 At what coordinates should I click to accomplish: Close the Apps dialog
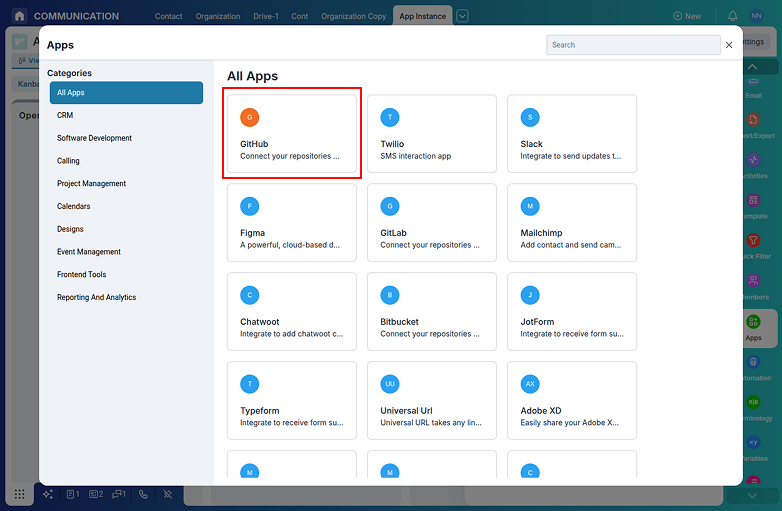tap(729, 45)
